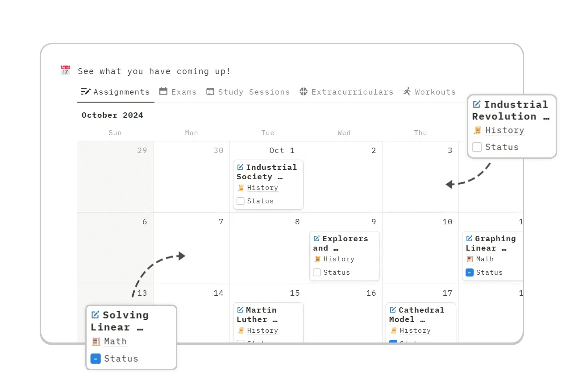This screenshot has width=587, height=392.
Task: Click the edit icon on Martin Luther card
Action: click(240, 310)
